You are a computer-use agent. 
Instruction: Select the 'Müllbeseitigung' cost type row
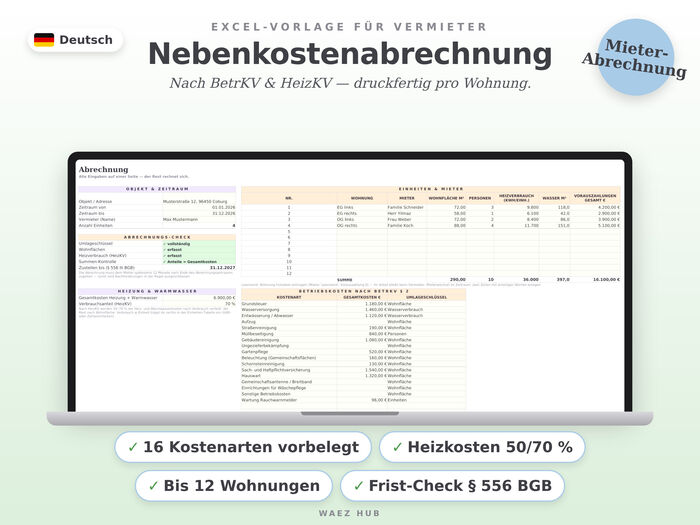pyautogui.click(x=354, y=333)
